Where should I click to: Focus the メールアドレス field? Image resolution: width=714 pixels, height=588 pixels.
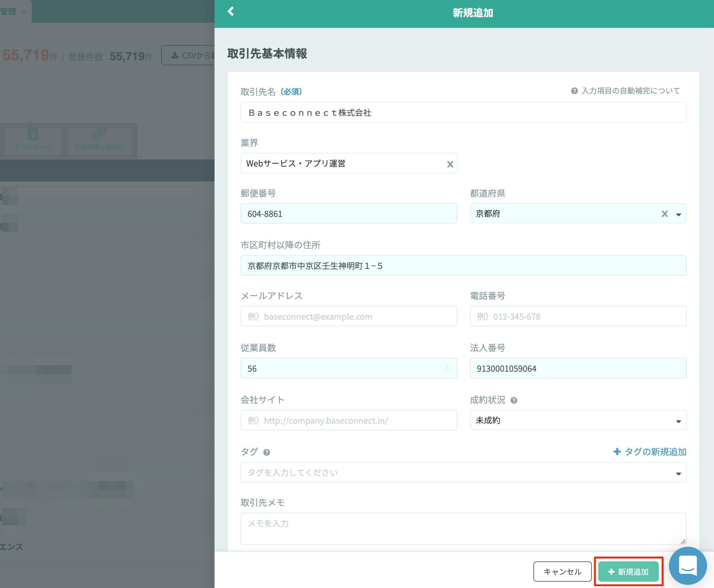click(349, 316)
